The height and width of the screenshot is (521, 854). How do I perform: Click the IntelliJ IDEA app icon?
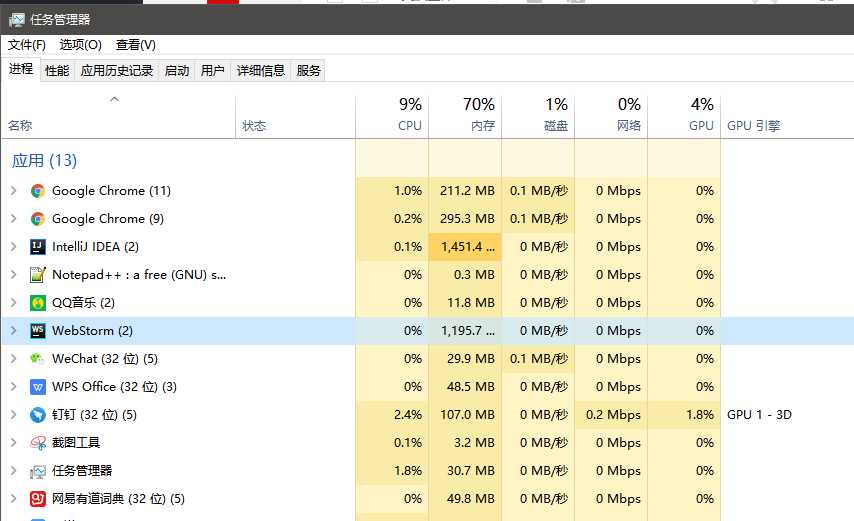(x=38, y=247)
